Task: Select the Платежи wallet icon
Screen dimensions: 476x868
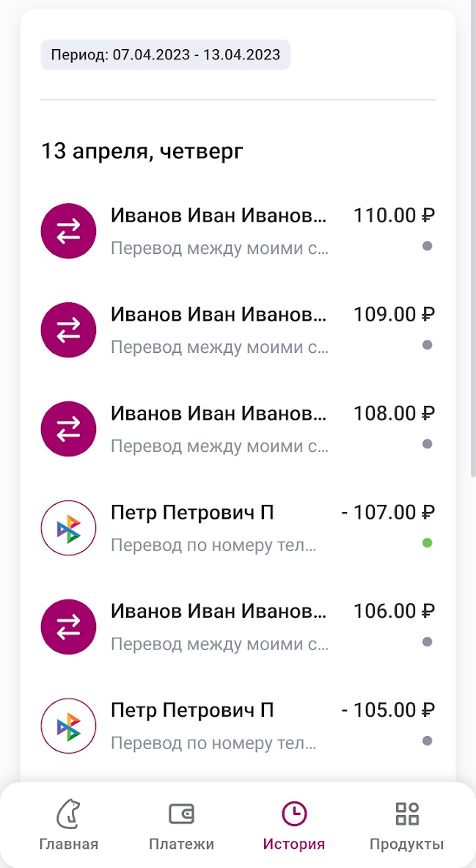Action: click(181, 814)
